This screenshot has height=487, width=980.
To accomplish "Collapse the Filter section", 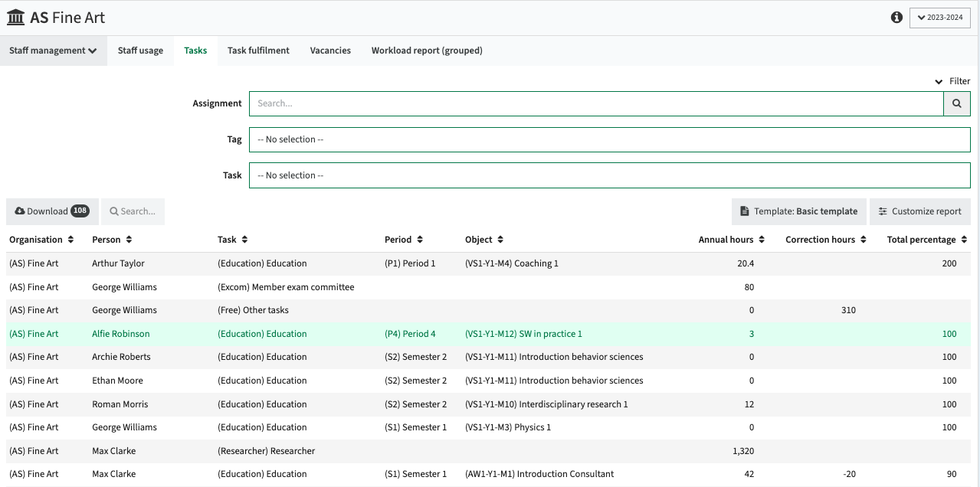I will 952,81.
